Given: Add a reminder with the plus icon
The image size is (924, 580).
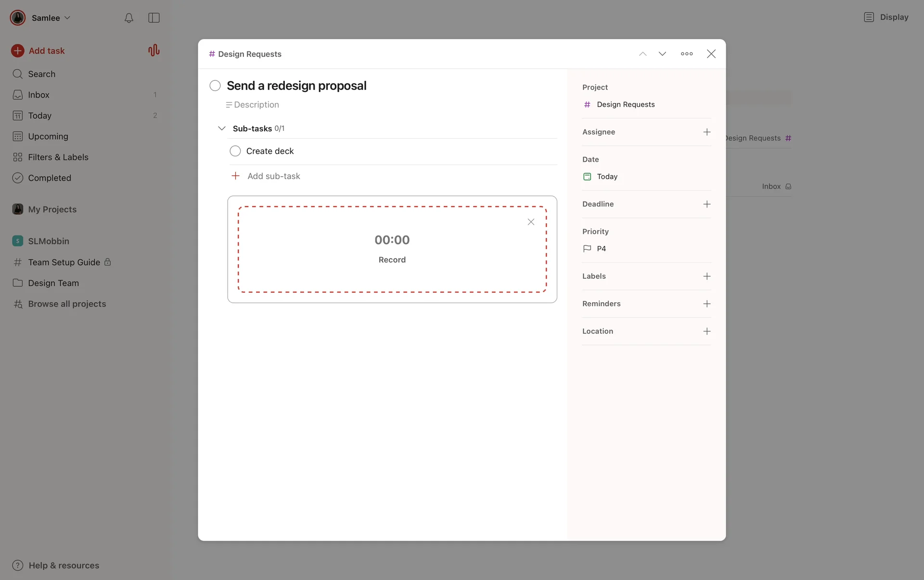Looking at the screenshot, I should click(x=706, y=304).
